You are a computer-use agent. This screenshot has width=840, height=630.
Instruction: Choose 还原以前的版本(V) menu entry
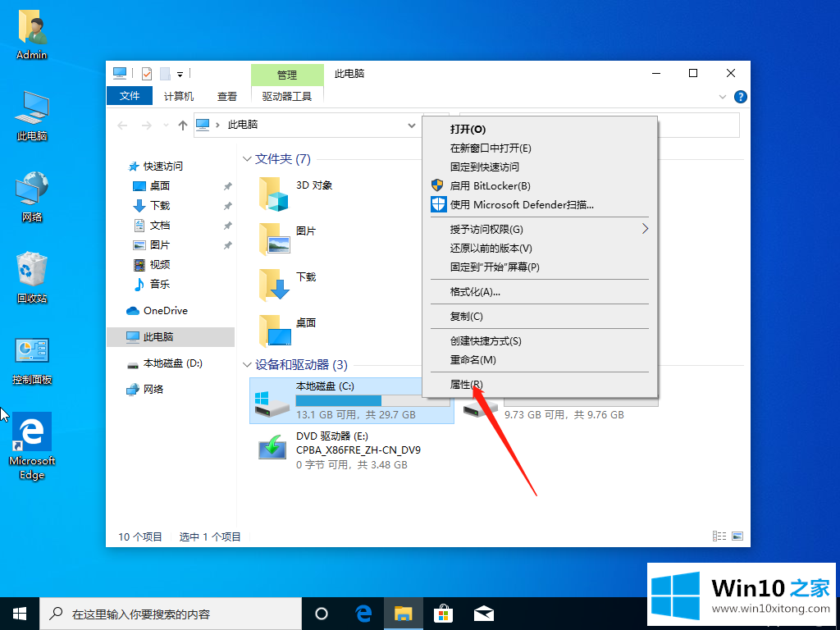[540, 248]
